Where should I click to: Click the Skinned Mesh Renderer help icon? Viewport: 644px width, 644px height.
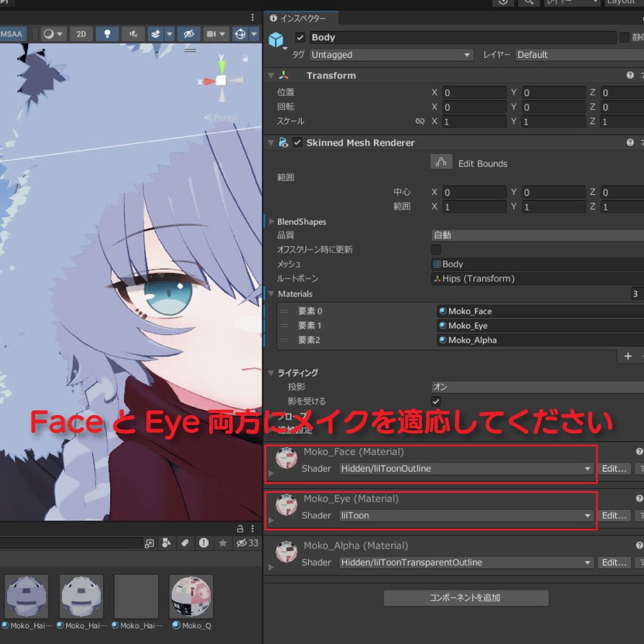pos(629,142)
